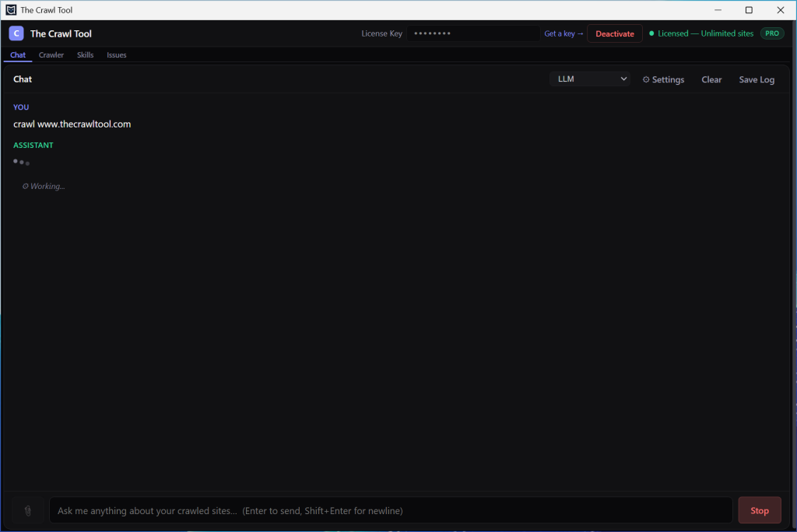Open the Crawler tab
Screen dimensions: 797x532
(51, 55)
